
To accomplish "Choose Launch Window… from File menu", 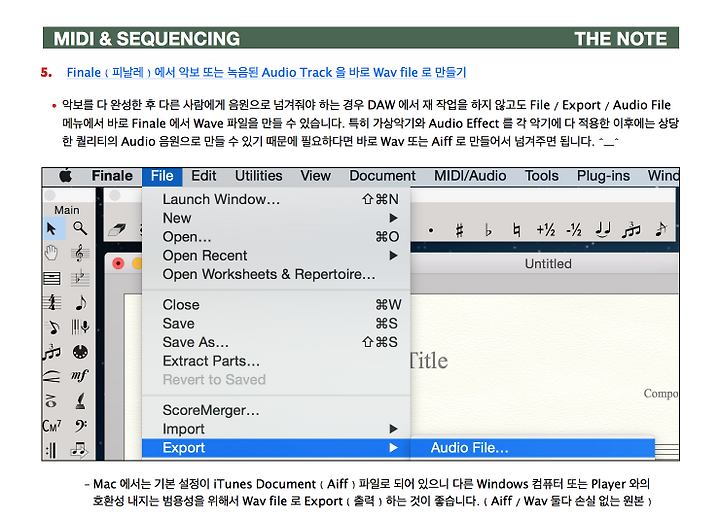I will point(276,199).
